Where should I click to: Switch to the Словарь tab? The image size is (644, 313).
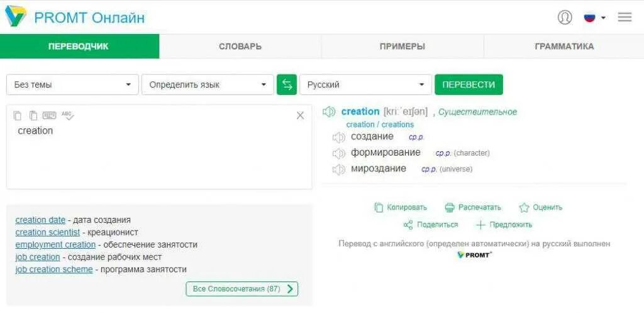(240, 47)
